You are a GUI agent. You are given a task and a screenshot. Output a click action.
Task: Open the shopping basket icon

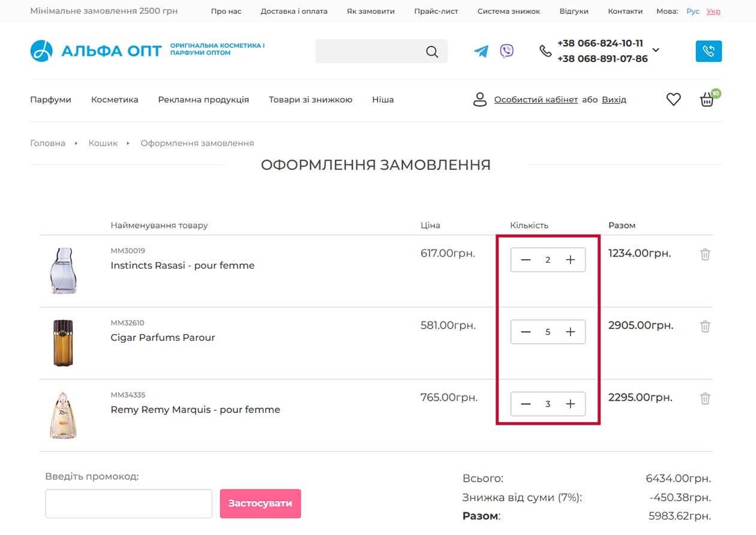707,100
